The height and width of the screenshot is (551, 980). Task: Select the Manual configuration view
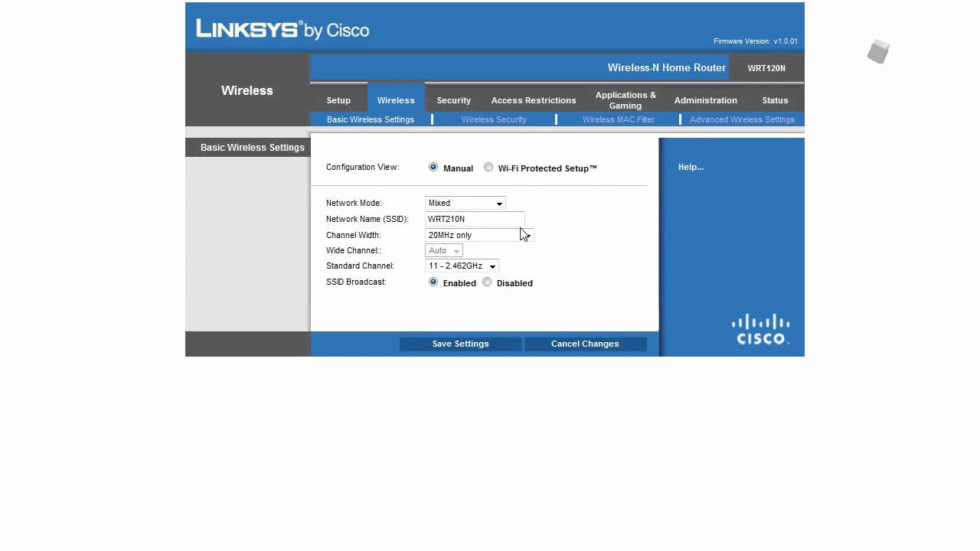pyautogui.click(x=433, y=167)
